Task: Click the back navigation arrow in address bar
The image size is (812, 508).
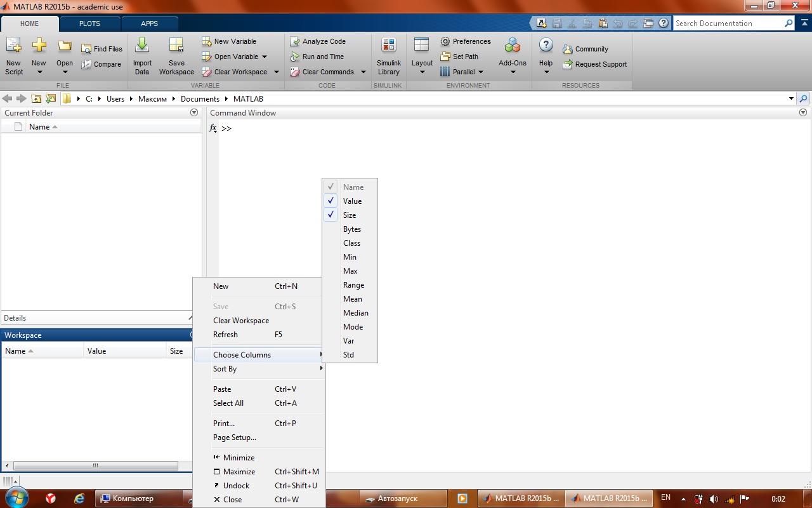Action: pos(8,98)
